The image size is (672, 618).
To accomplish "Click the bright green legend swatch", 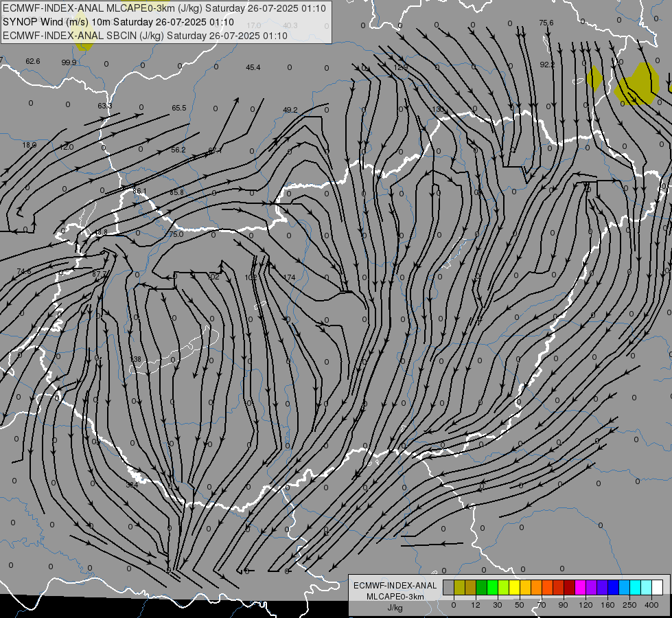I will click(x=492, y=587).
